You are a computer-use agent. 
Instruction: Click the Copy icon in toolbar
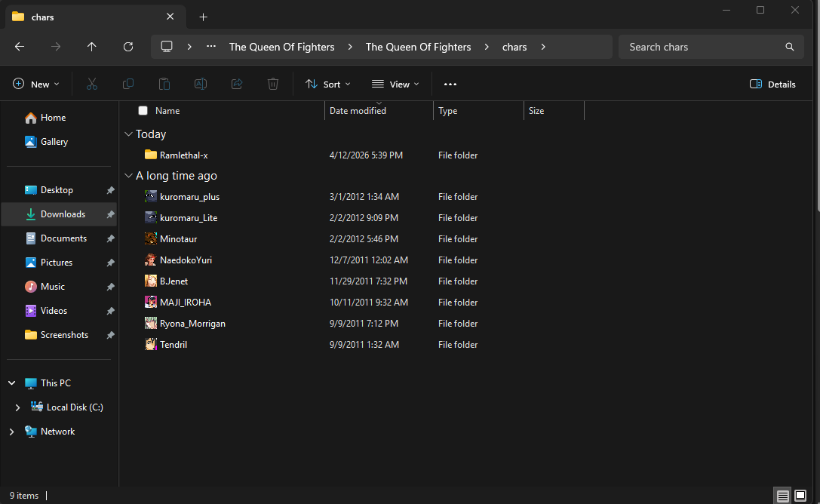pos(128,85)
